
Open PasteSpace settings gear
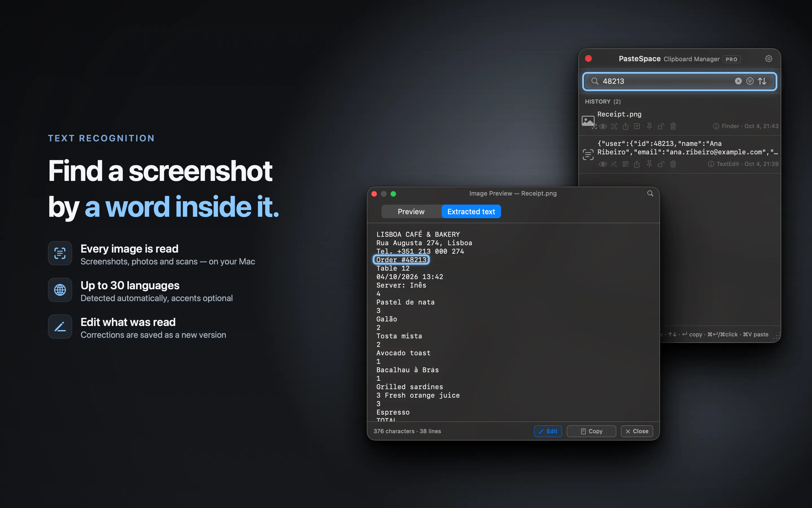click(x=768, y=59)
